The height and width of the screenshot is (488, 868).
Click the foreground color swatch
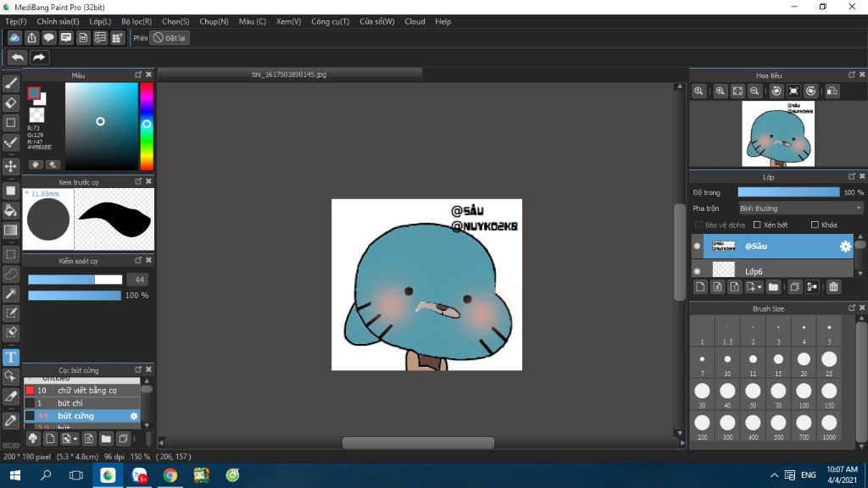coord(34,93)
